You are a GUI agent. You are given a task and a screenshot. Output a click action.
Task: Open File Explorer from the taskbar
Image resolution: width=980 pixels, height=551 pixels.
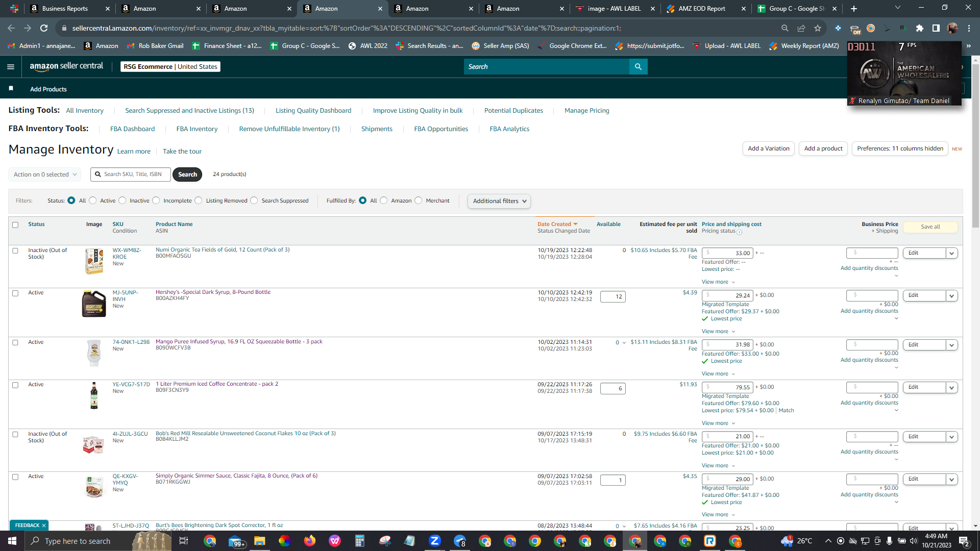pos(260,541)
